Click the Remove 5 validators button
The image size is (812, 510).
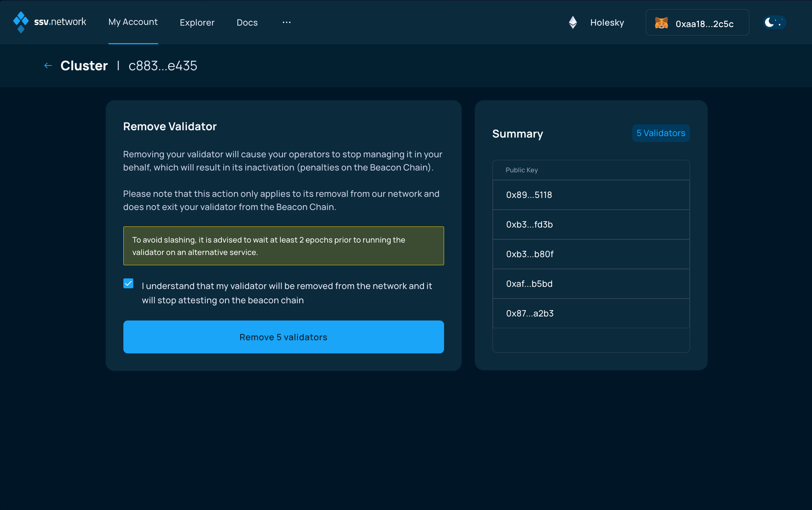click(284, 337)
